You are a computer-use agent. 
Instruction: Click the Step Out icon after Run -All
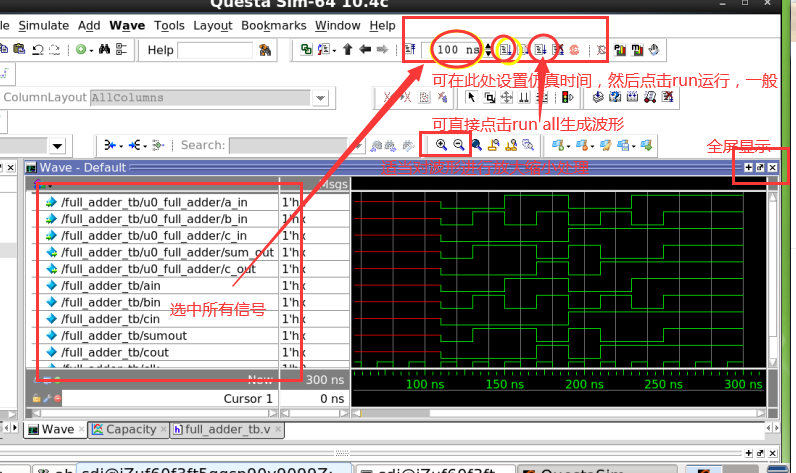pos(557,50)
